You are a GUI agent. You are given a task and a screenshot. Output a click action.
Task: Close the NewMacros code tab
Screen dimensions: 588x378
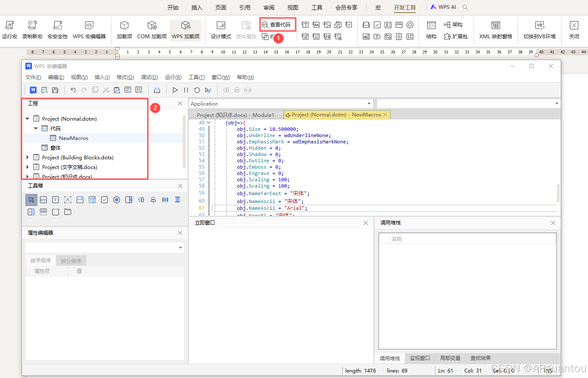click(x=385, y=115)
